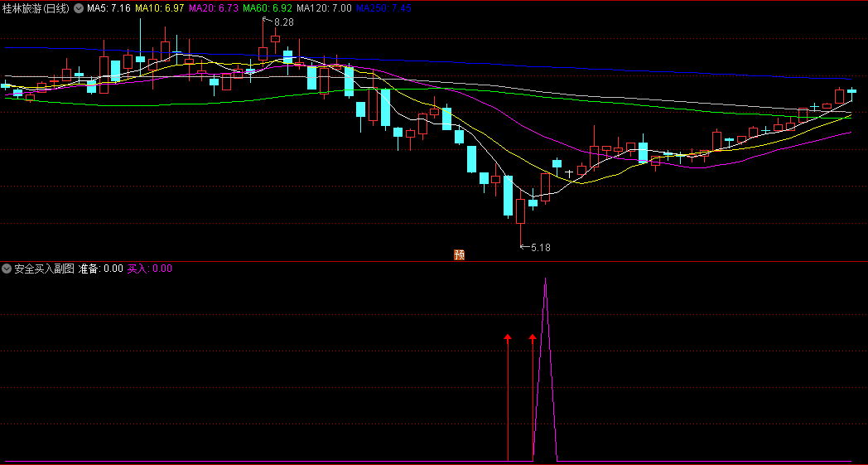The width and height of the screenshot is (868, 465).
Task: Select the MA20: 6.73 label
Action: [x=213, y=8]
